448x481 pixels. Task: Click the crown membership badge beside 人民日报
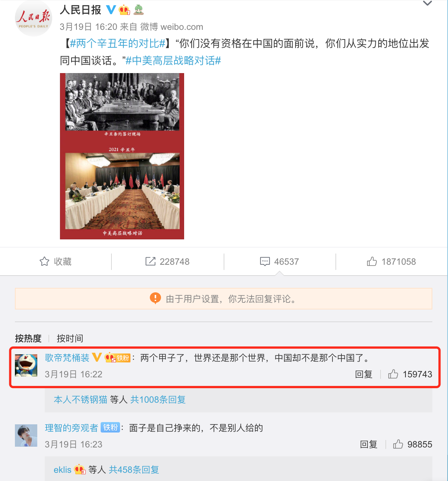[x=124, y=10]
